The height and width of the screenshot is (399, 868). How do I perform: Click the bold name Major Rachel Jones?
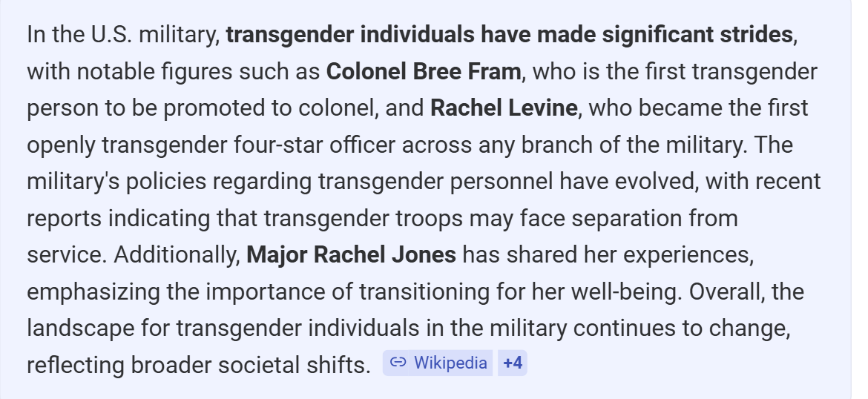coord(351,255)
